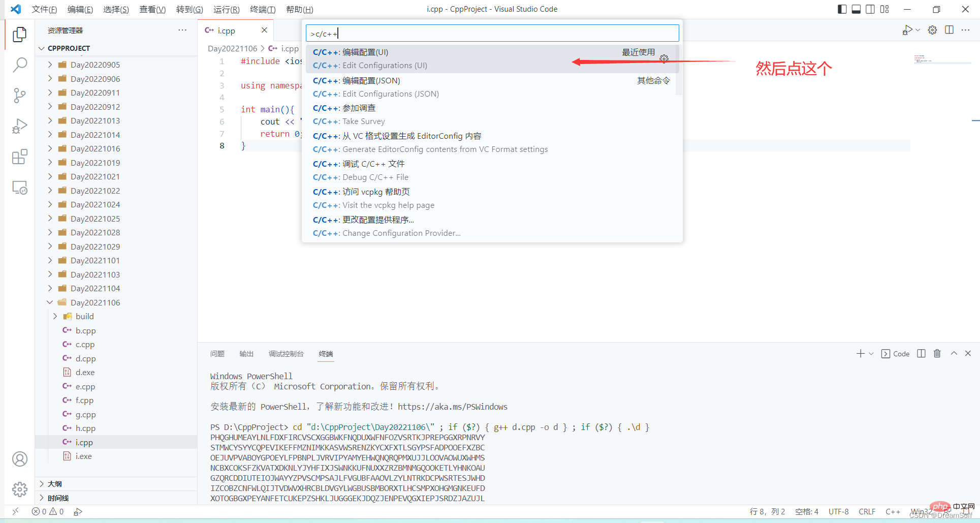Open Manage gear in activity bar
Image resolution: width=980 pixels, height=523 pixels.
pyautogui.click(x=19, y=489)
